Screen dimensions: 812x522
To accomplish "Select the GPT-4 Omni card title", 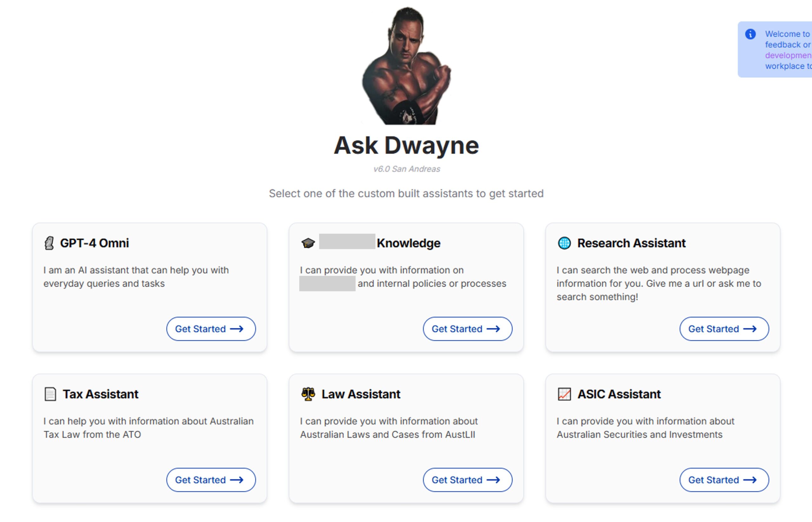I will [x=94, y=243].
